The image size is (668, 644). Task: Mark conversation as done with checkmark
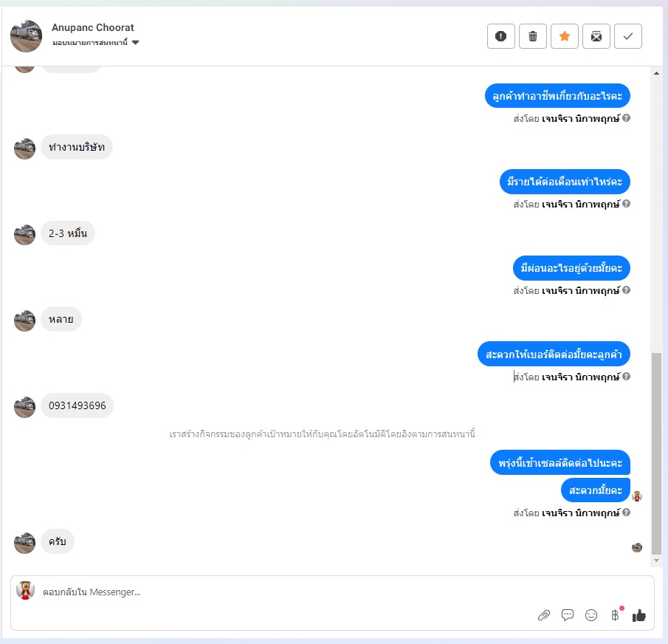tap(628, 36)
